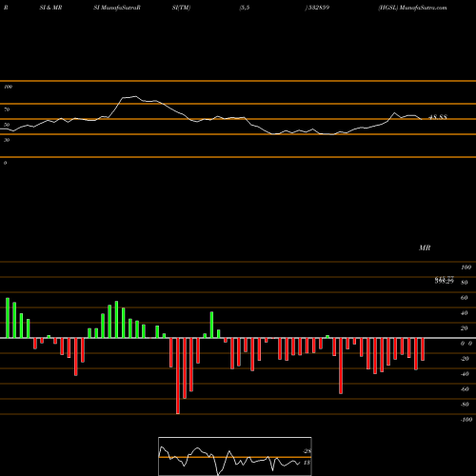Click the tallest red histogram bar reaching -100
Viewport: 476px width, 476px height.
pos(178,376)
